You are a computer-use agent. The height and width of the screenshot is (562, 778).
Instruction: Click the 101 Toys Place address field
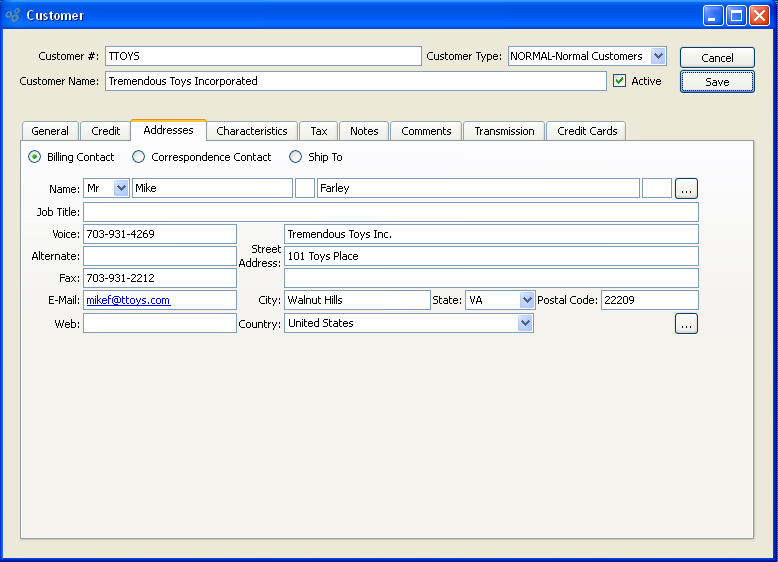(x=491, y=256)
